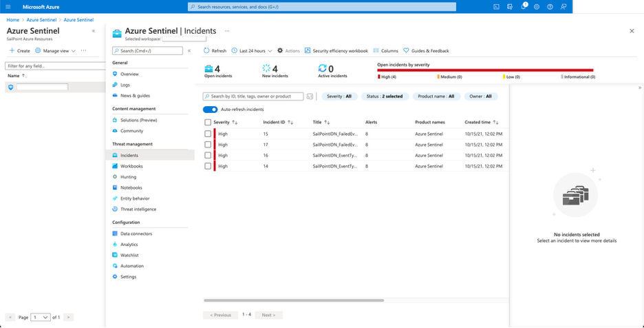Open the Status filter

pos(385,96)
